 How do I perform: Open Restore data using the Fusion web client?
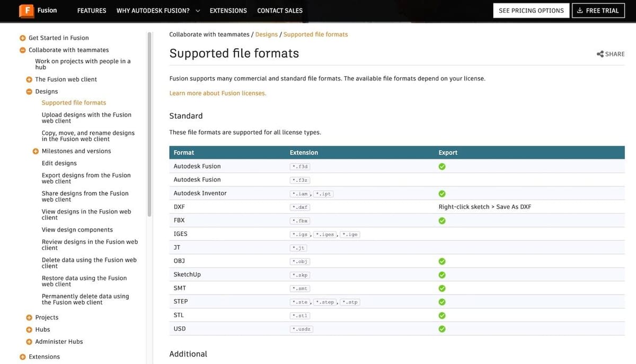tap(84, 281)
